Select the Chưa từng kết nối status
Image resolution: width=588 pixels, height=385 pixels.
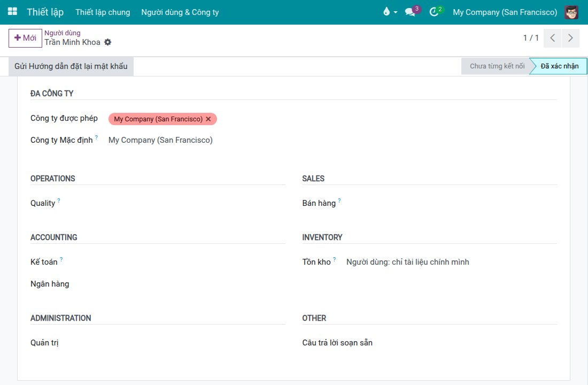(x=496, y=66)
